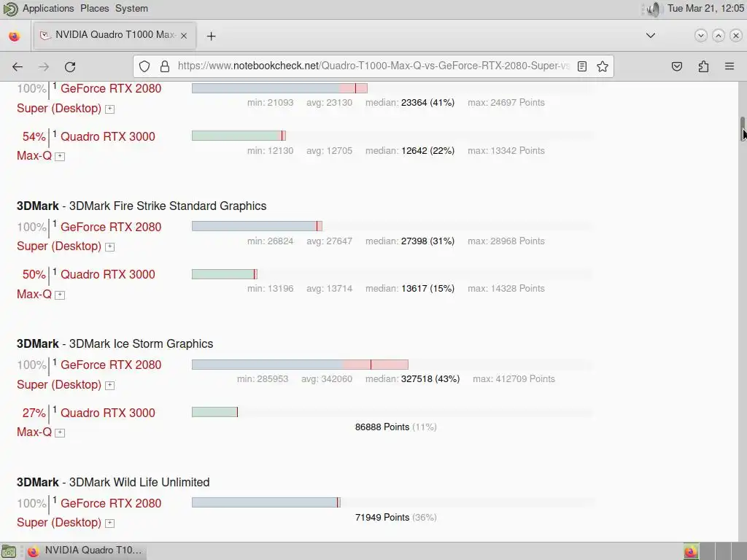Open the Applications menu

click(48, 8)
